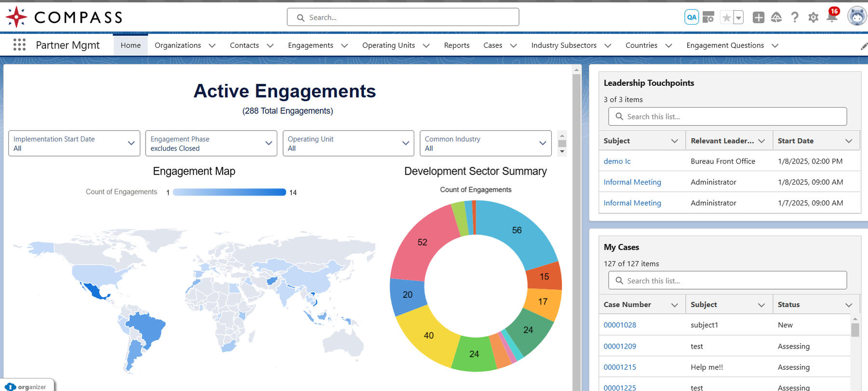Expand the Common Industry filter
The image size is (868, 391).
[485, 143]
